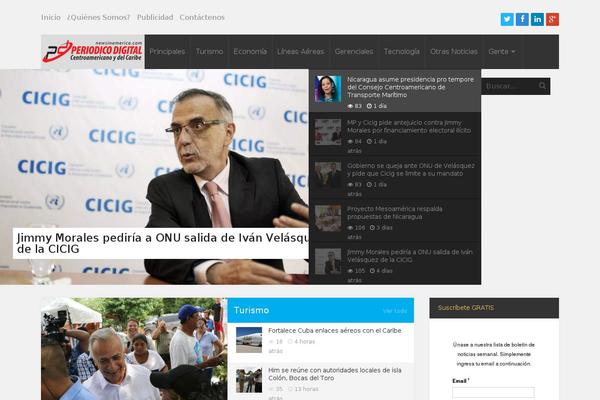Click thumbnail of sidebar Jimmy Morales item
Viewport: 600px width, 400px height.
click(328, 261)
